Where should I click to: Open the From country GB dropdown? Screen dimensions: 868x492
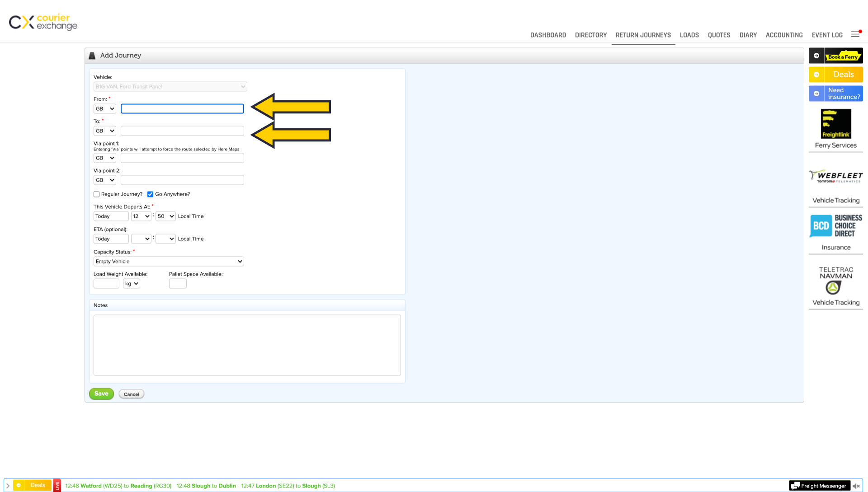[x=105, y=109]
